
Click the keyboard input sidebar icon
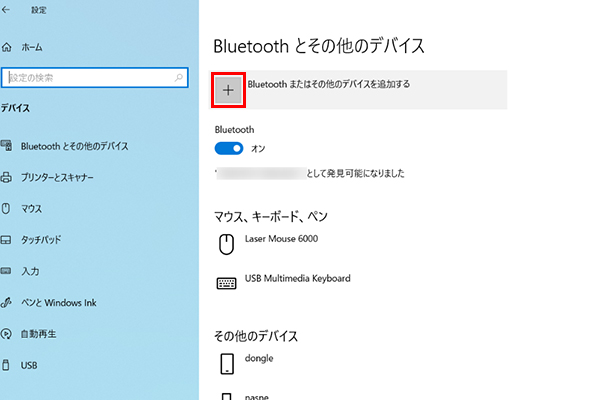pos(6,271)
